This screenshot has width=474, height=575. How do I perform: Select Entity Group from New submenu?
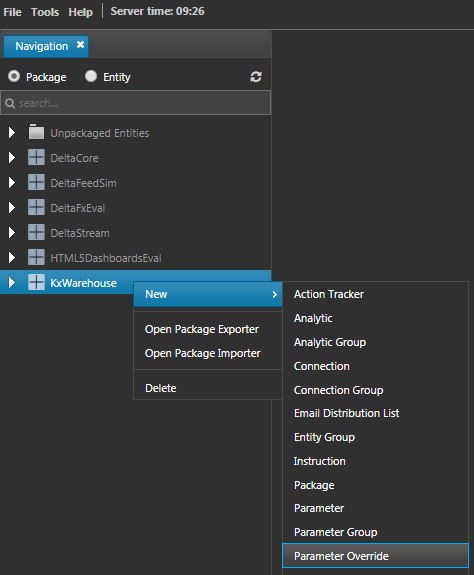click(x=375, y=437)
